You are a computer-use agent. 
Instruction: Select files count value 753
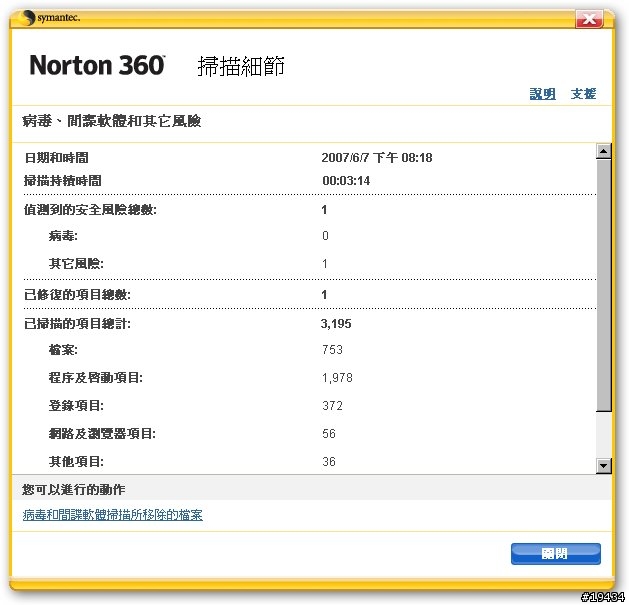pyautogui.click(x=332, y=350)
